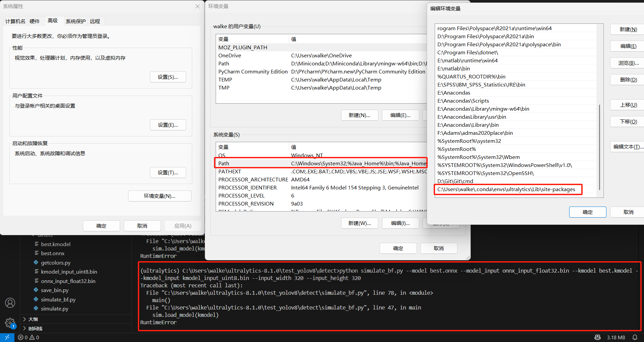The image size is (644, 342).
Task: Open performance 设置(S)... button
Action: click(168, 77)
